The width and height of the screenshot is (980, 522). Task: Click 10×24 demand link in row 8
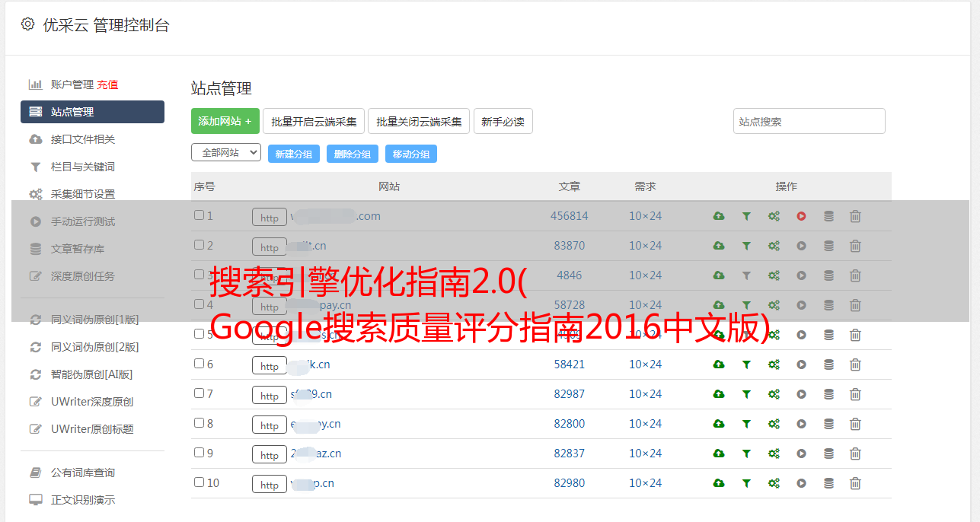tap(645, 424)
